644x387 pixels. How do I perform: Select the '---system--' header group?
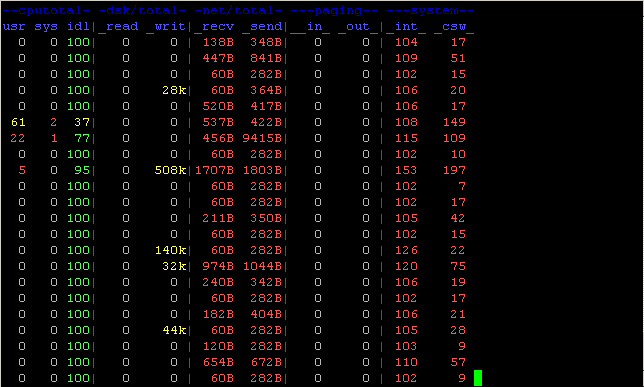tap(430, 10)
